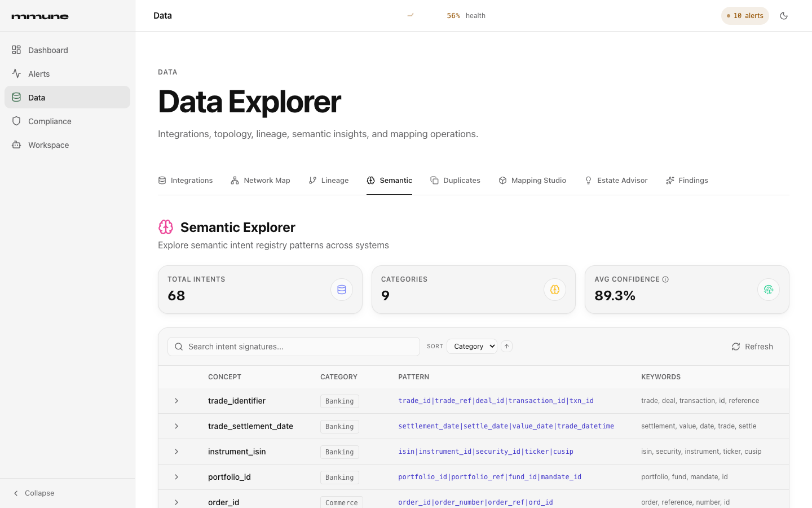Expand the portfolio_id row

tap(176, 477)
